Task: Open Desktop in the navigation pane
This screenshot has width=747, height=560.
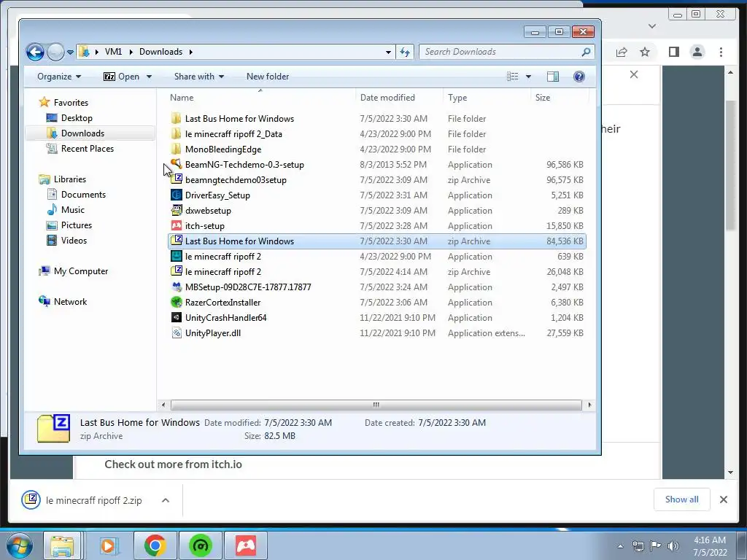Action: [76, 118]
